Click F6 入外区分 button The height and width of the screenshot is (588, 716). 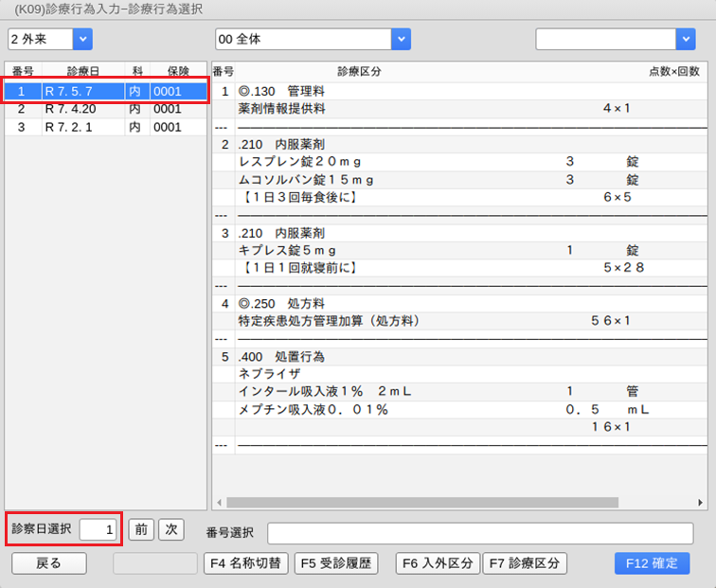(x=438, y=563)
